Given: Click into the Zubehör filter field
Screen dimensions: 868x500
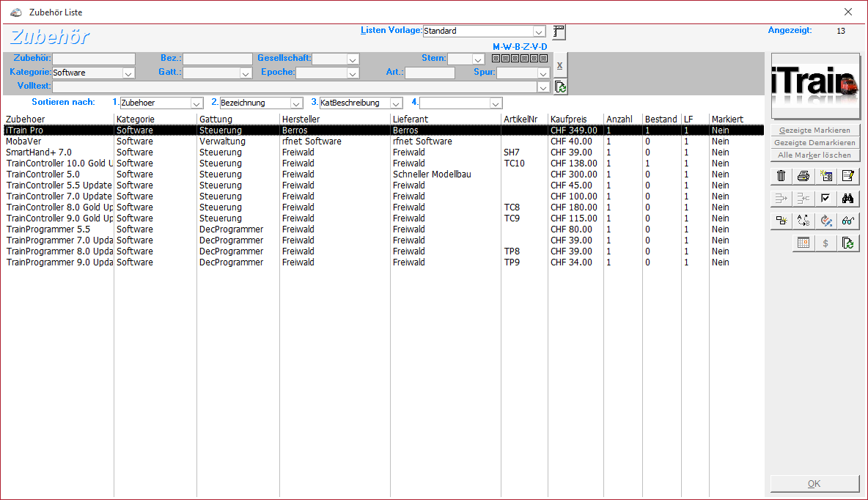Looking at the screenshot, I should click(94, 59).
